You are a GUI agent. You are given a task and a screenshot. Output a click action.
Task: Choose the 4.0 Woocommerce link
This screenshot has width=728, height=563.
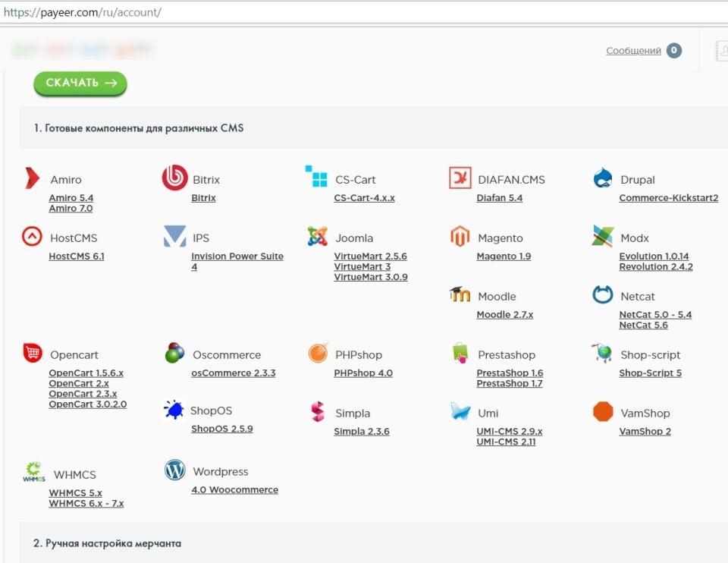pyautogui.click(x=234, y=490)
